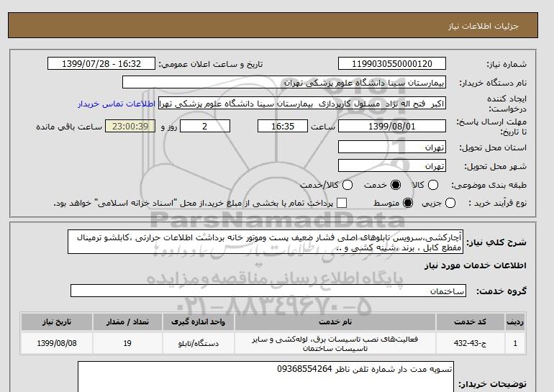554x392 pixels.
Task: Click the تعداد / مقدار column header
Action: [x=127, y=322]
